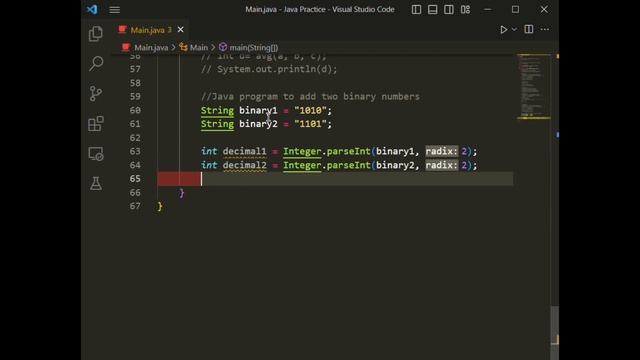Click the string "1010" value
This screenshot has height=360, width=640.
coord(310,111)
